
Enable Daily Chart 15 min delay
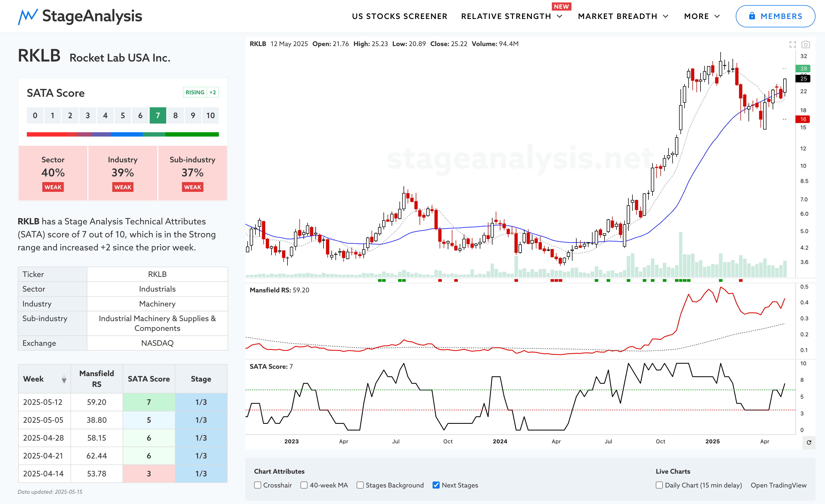659,485
